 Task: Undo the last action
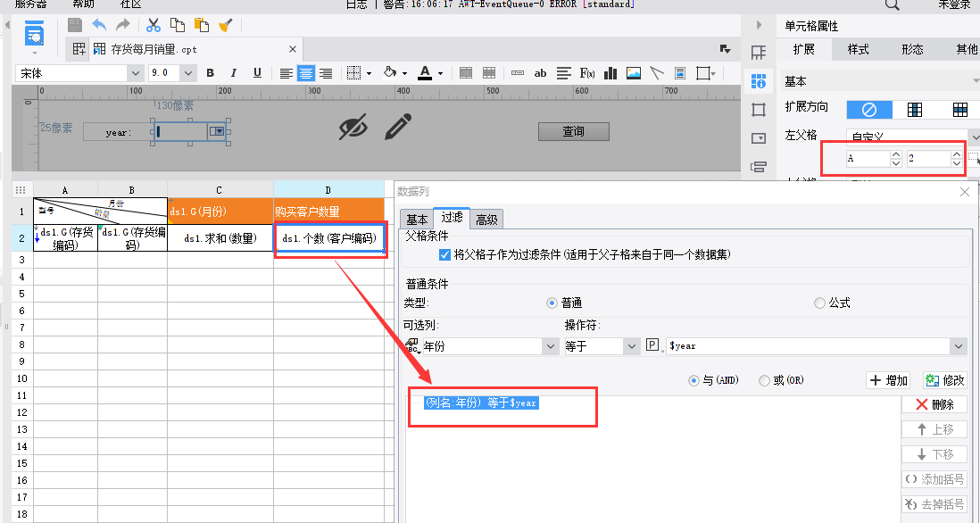tap(99, 25)
